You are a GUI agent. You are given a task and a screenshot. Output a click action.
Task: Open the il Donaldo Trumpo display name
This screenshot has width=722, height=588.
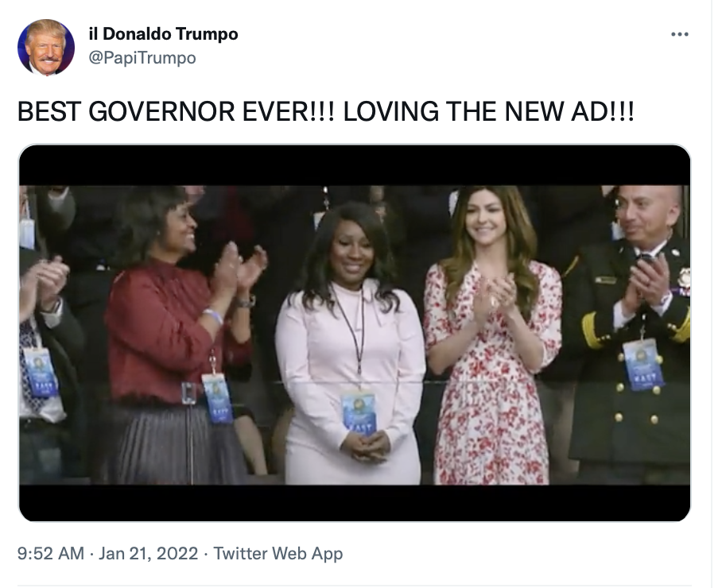(x=163, y=34)
